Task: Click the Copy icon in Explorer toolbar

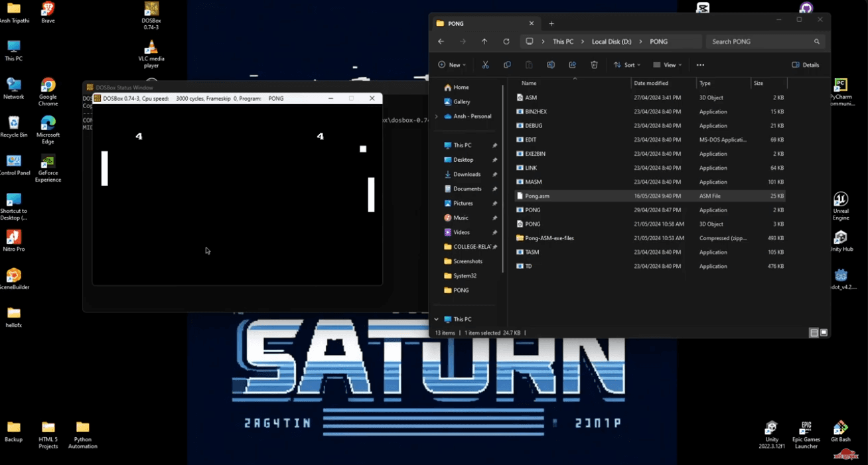Action: point(507,65)
